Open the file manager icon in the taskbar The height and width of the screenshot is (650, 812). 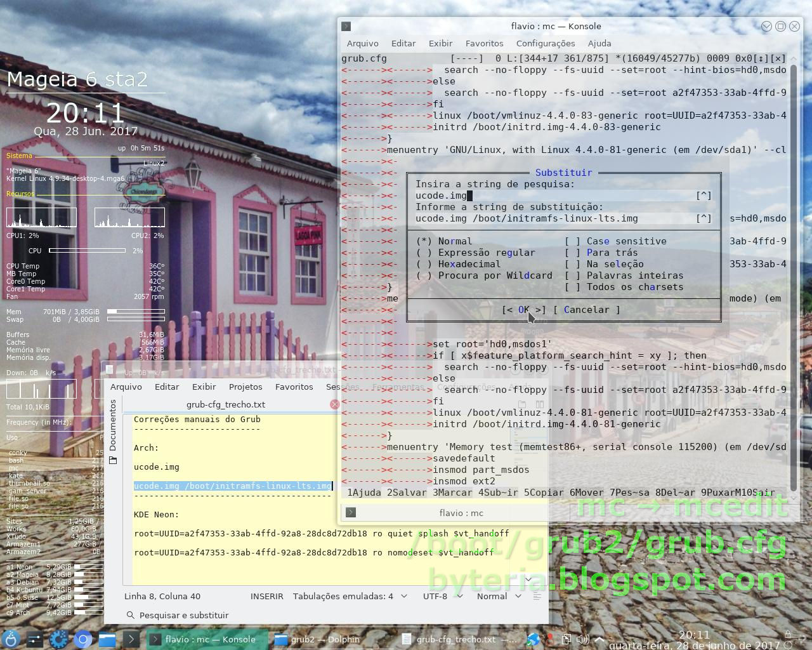point(108,639)
